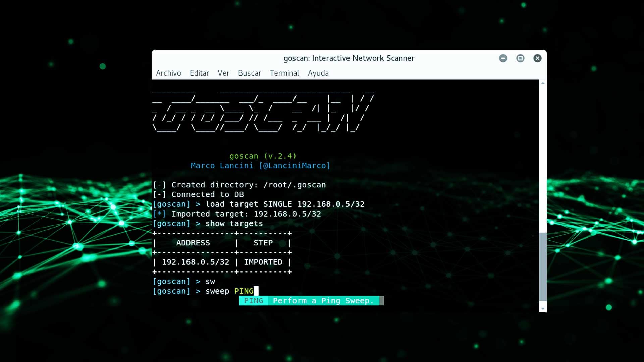The height and width of the screenshot is (362, 644).
Task: Click the window title bar text
Action: pos(349,58)
